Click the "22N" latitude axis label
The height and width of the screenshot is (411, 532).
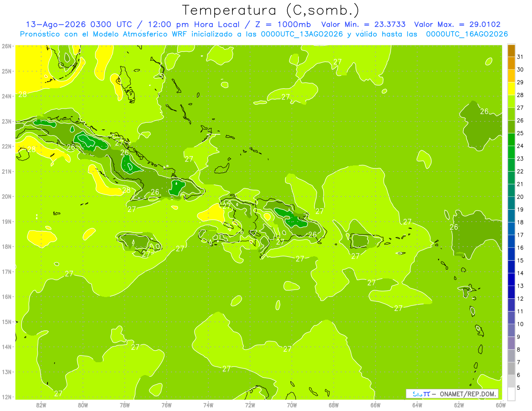pos(6,146)
